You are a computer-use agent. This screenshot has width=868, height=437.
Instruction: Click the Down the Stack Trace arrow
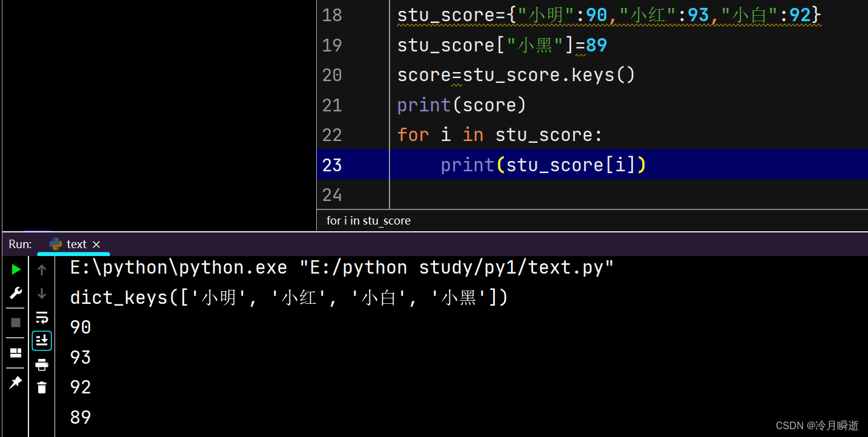pyautogui.click(x=41, y=293)
